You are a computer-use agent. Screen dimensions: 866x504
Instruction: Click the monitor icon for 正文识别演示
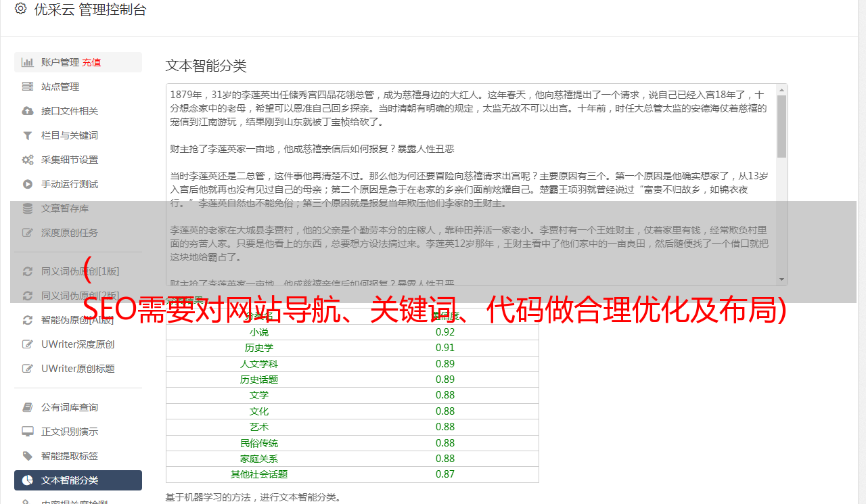tap(27, 432)
